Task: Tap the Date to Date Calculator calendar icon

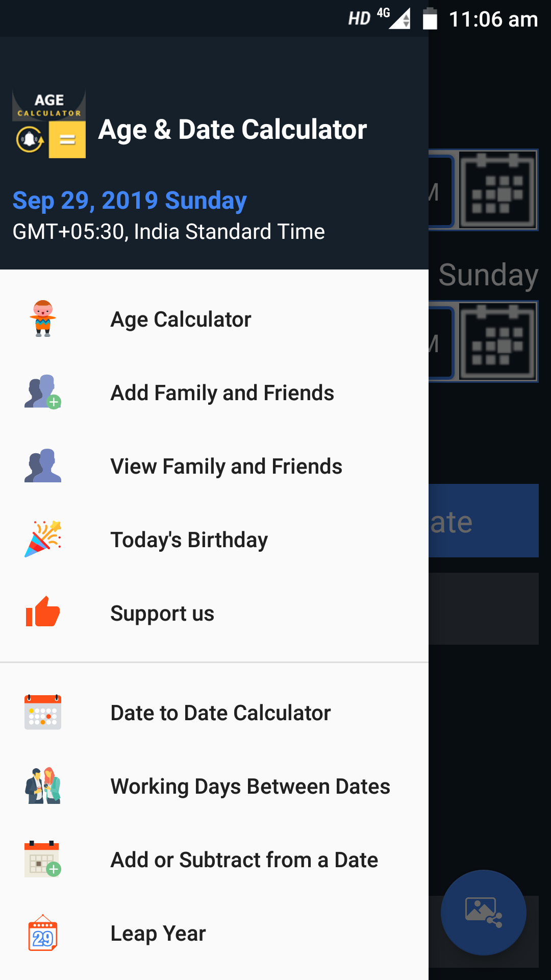Action: [43, 712]
